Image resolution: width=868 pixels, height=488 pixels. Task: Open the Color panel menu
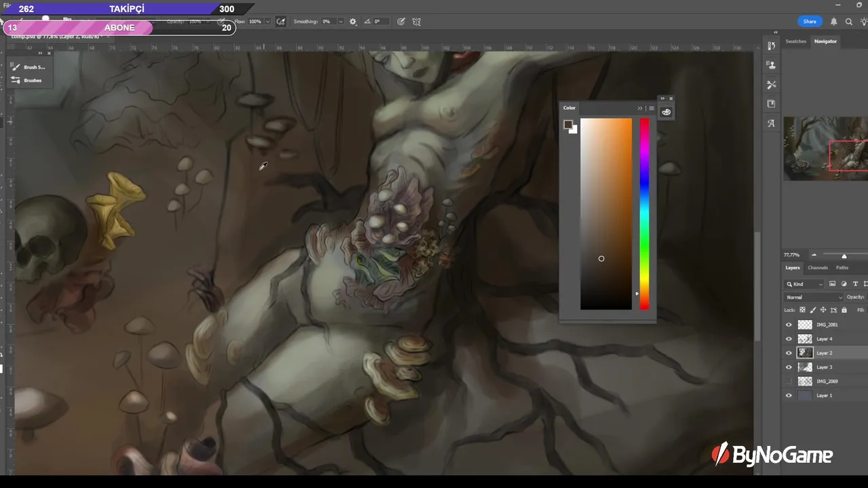pyautogui.click(x=652, y=108)
